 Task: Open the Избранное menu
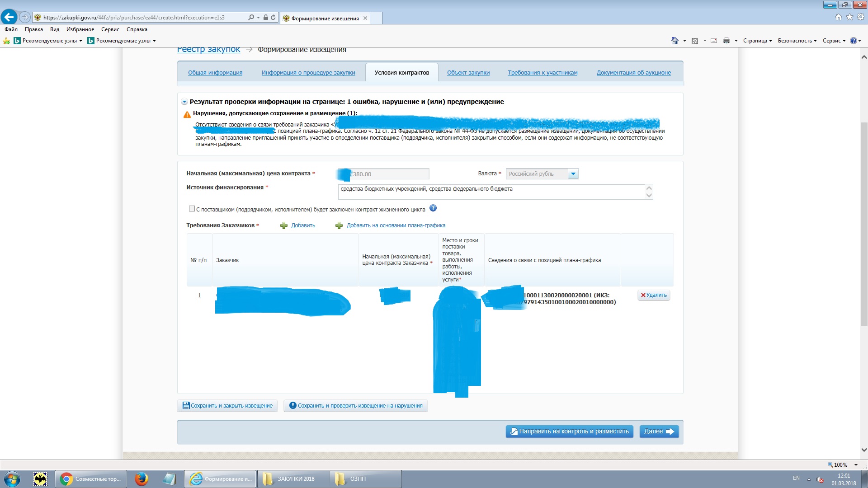pyautogui.click(x=80, y=29)
